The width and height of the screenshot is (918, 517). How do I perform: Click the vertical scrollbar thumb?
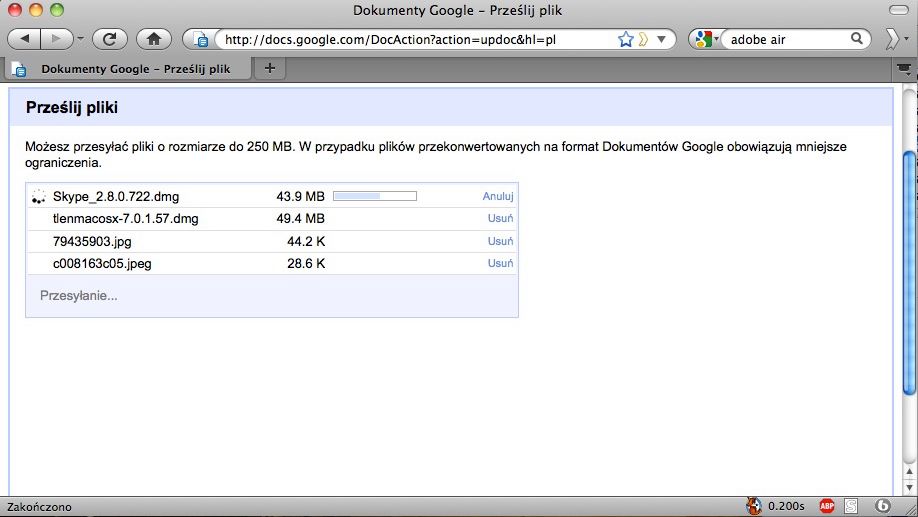click(909, 273)
